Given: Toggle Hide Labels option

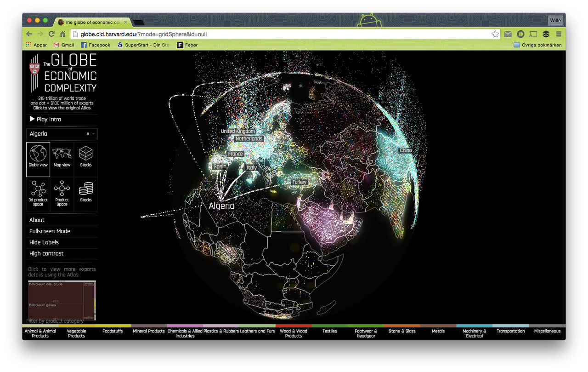Looking at the screenshot, I should point(44,242).
